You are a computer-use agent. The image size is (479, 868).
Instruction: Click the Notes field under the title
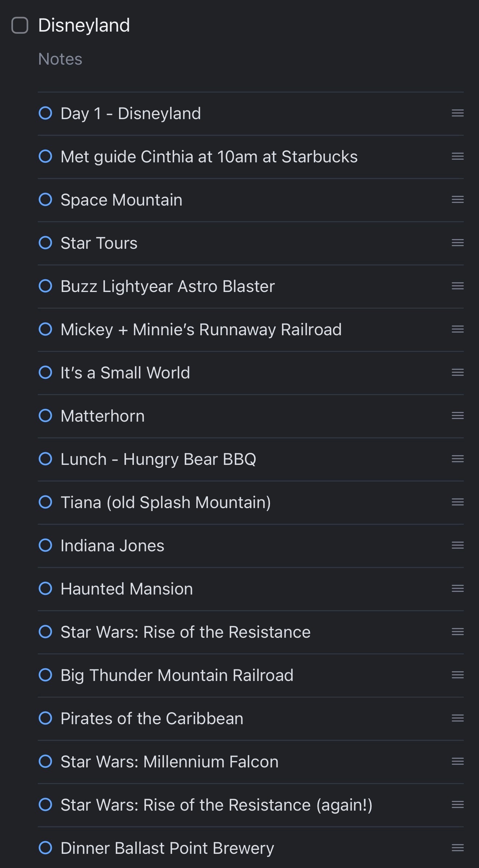tap(60, 59)
